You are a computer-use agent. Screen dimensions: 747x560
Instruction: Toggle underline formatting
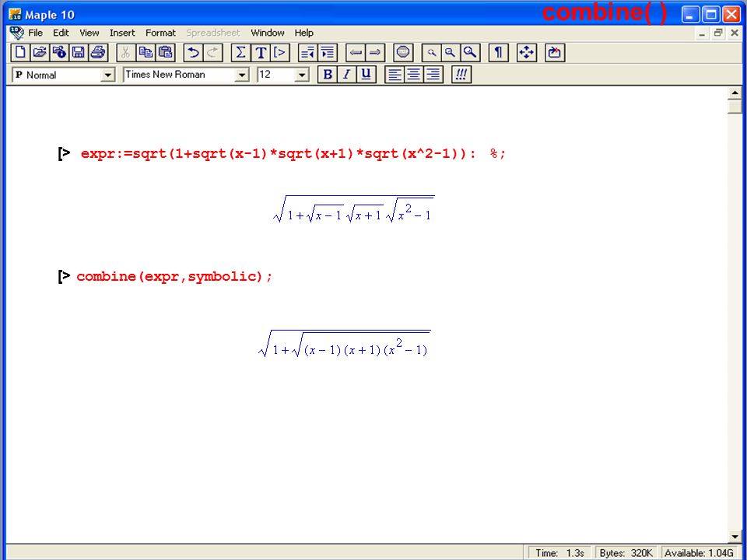coord(366,75)
